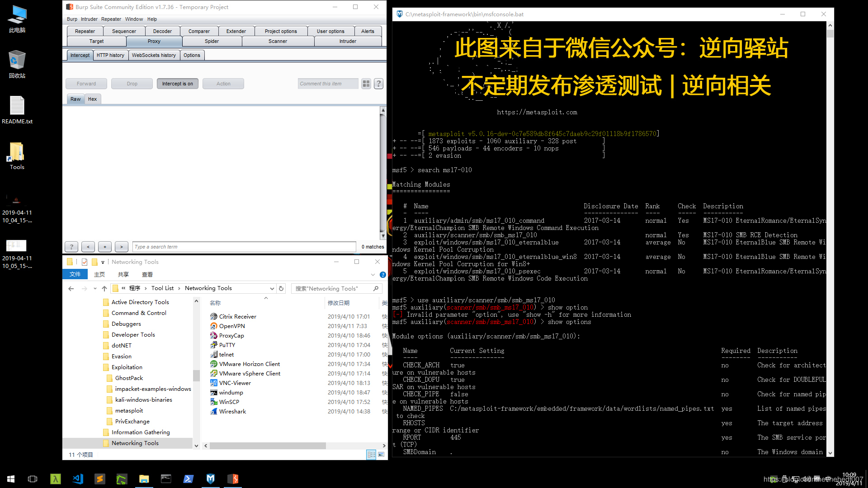
Task: Refresh the Networking Tools folder
Action: coord(281,288)
